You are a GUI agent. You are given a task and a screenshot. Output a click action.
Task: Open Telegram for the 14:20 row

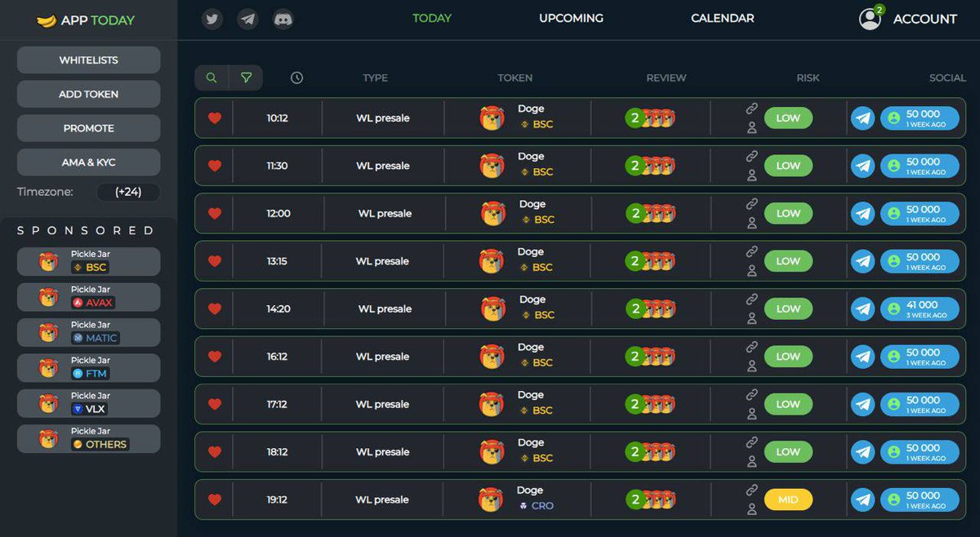[862, 309]
